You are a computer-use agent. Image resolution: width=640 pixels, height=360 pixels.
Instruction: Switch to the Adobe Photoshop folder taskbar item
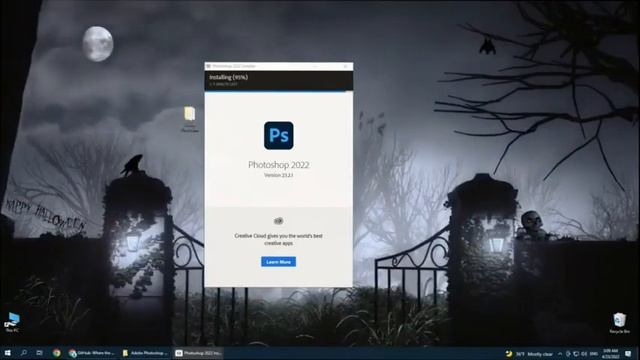[x=146, y=353]
